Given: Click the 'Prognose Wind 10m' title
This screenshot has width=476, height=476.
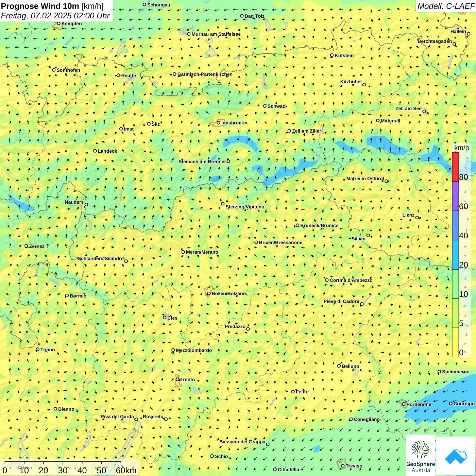Looking at the screenshot, I should click(40, 6).
